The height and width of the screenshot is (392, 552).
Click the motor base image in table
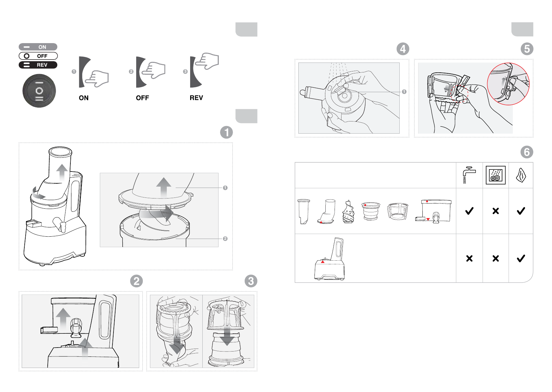point(330,259)
